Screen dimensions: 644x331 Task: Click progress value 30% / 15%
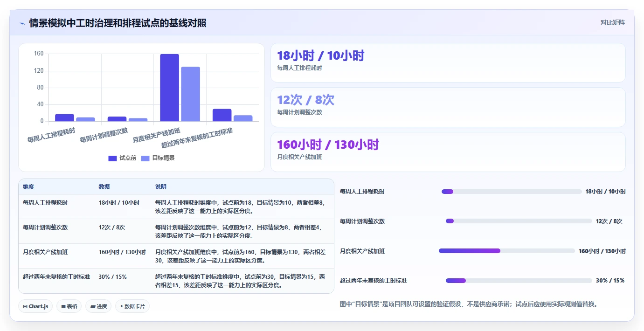point(610,281)
